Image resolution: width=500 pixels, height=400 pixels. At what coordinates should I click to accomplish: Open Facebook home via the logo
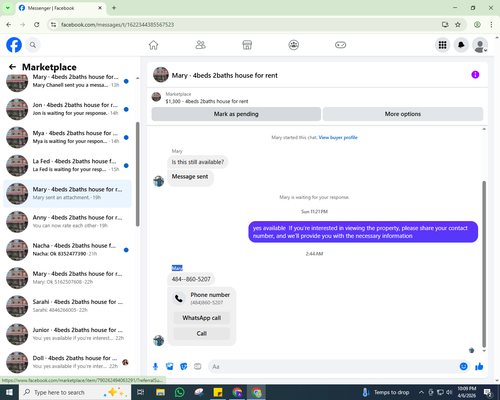[14, 45]
